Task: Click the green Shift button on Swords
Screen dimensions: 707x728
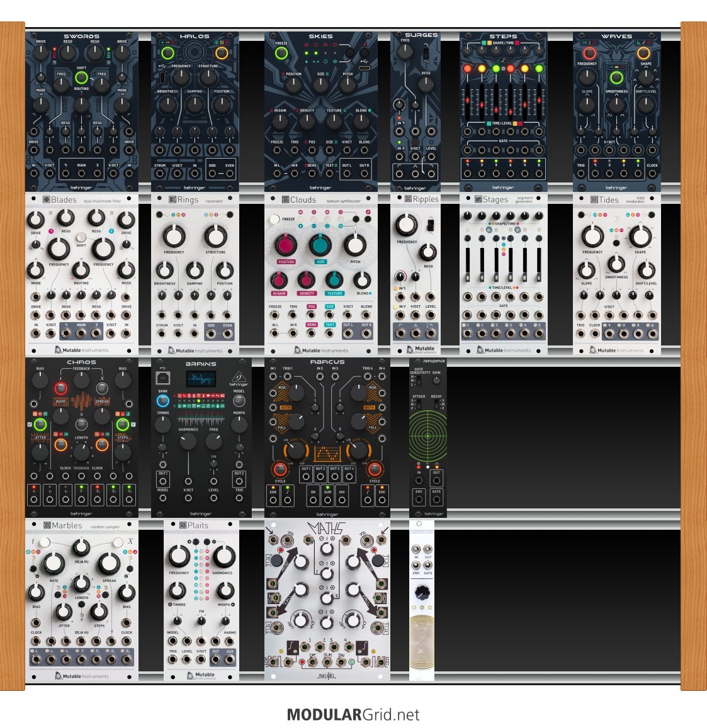Action: [x=81, y=78]
